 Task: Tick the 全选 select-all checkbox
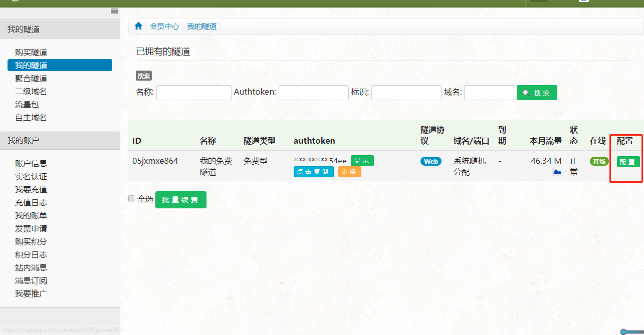click(x=131, y=198)
